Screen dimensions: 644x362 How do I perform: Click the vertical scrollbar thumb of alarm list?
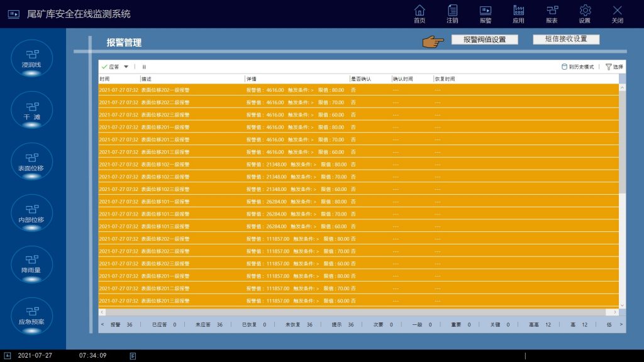point(622,142)
